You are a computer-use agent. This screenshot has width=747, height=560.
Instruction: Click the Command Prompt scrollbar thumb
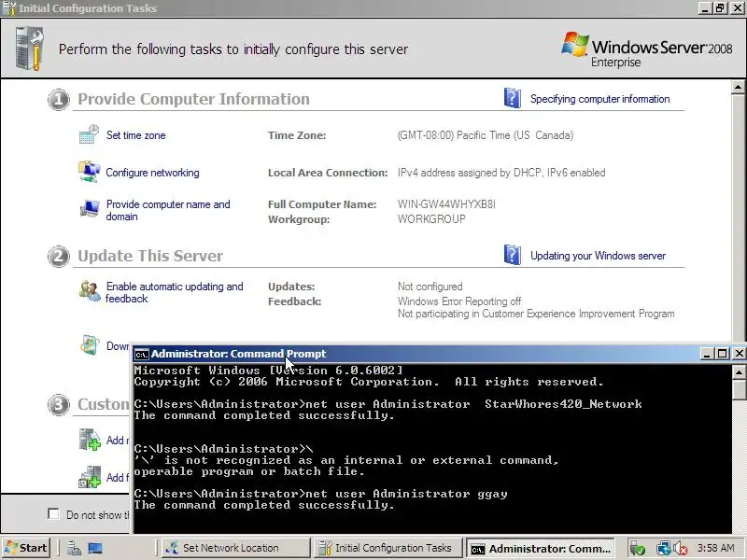[739, 389]
